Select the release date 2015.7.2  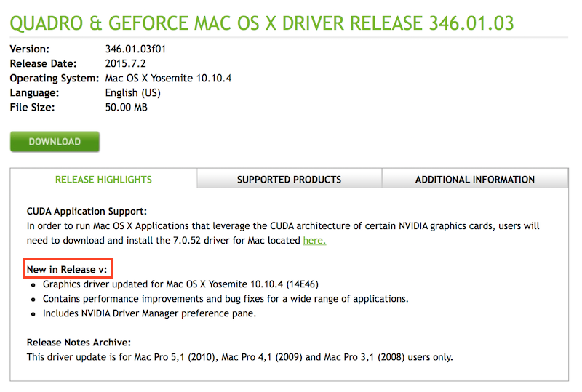(125, 63)
